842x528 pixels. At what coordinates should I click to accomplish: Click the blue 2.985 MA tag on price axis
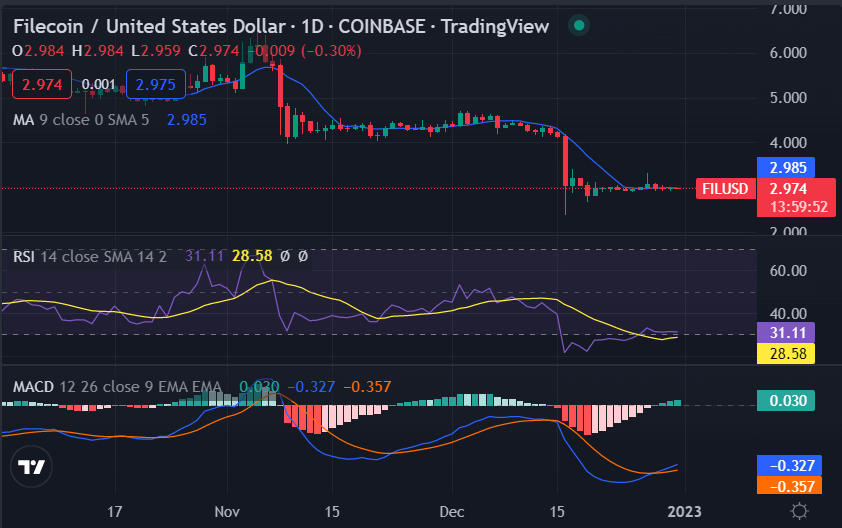(786, 168)
